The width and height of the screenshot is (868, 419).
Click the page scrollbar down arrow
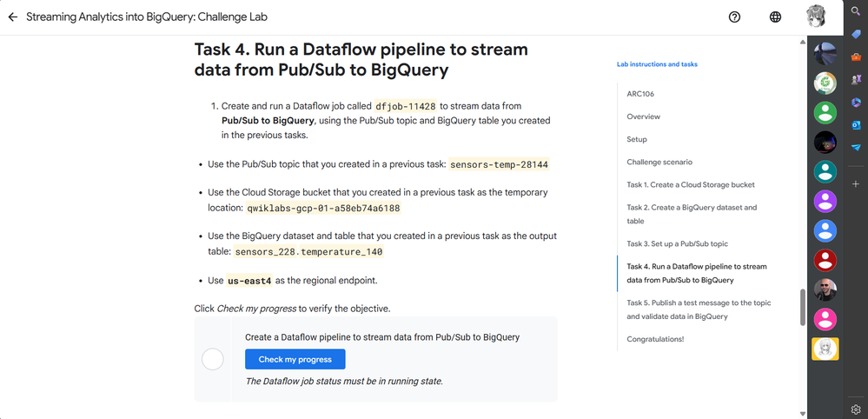[803, 414]
